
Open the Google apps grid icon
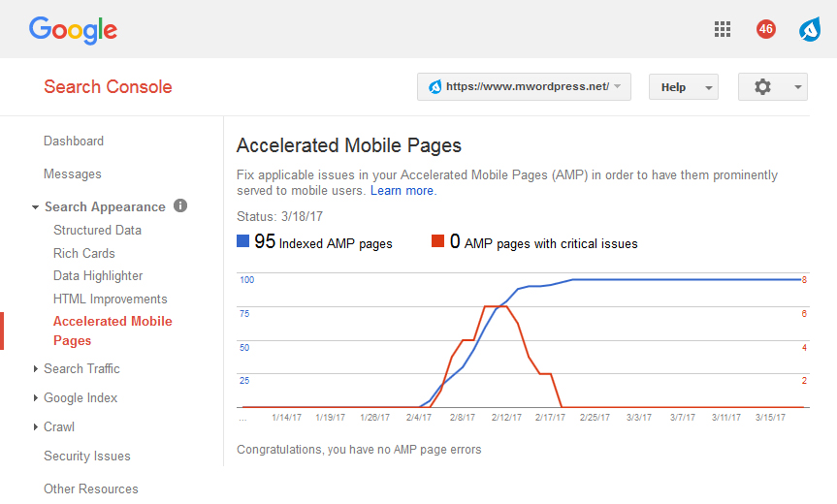723,29
